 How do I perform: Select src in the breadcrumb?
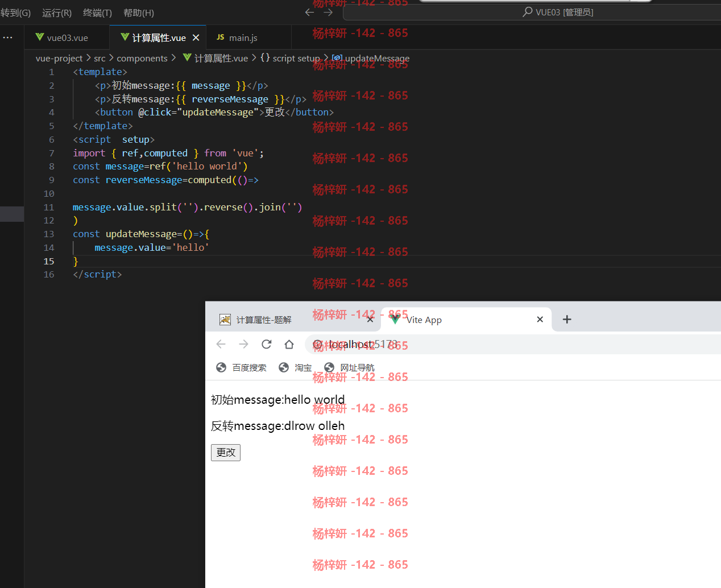[x=100, y=58]
